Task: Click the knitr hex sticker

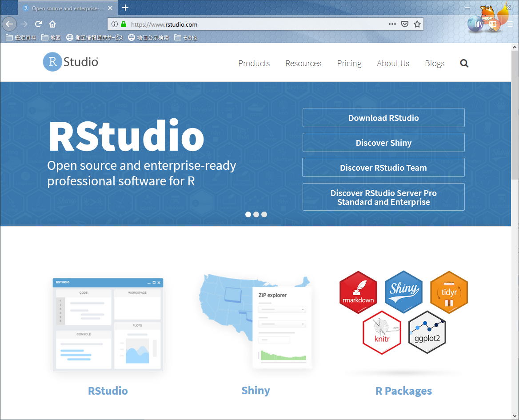Action: [x=382, y=332]
